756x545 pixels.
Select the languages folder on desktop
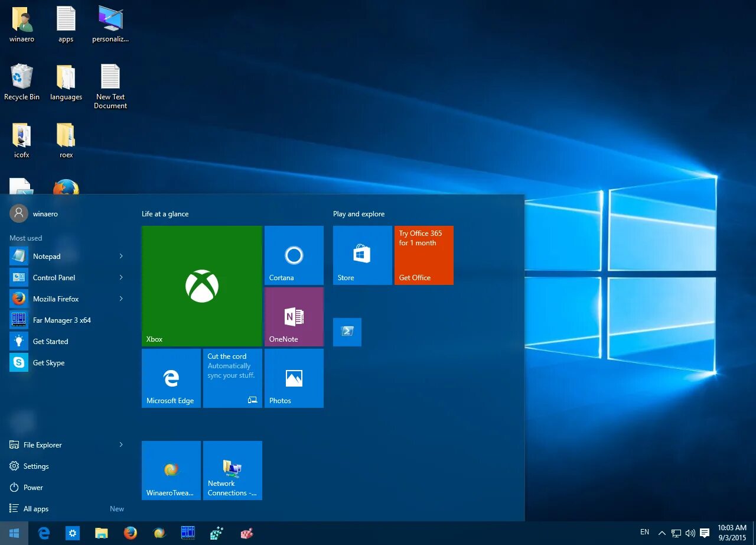[x=66, y=83]
